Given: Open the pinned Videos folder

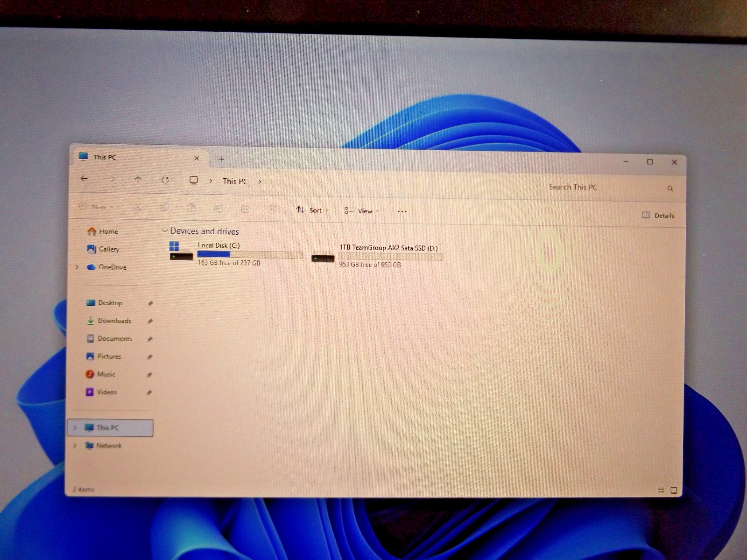Looking at the screenshot, I should click(x=101, y=392).
